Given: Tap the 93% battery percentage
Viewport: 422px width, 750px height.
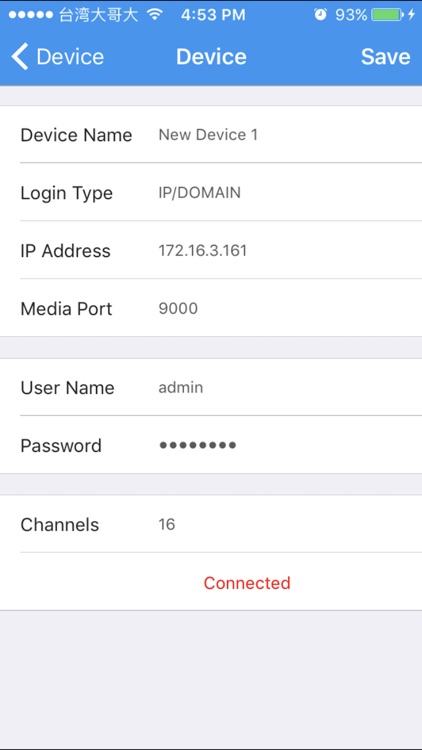Looking at the screenshot, I should pyautogui.click(x=351, y=15).
